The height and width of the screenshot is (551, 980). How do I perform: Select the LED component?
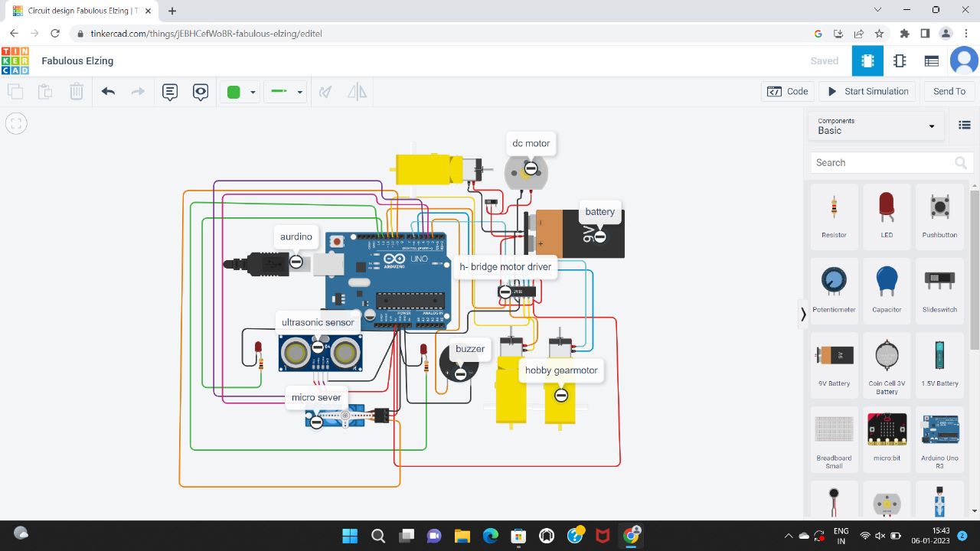click(887, 217)
